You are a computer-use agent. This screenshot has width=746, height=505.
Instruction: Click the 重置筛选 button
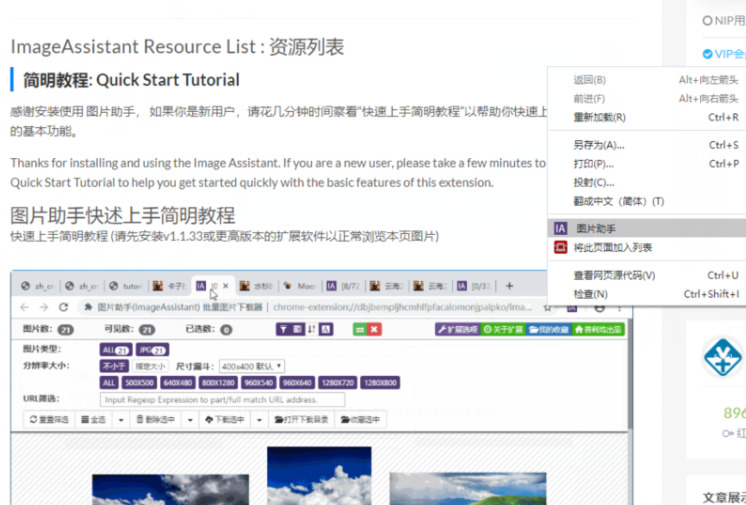click(x=49, y=420)
